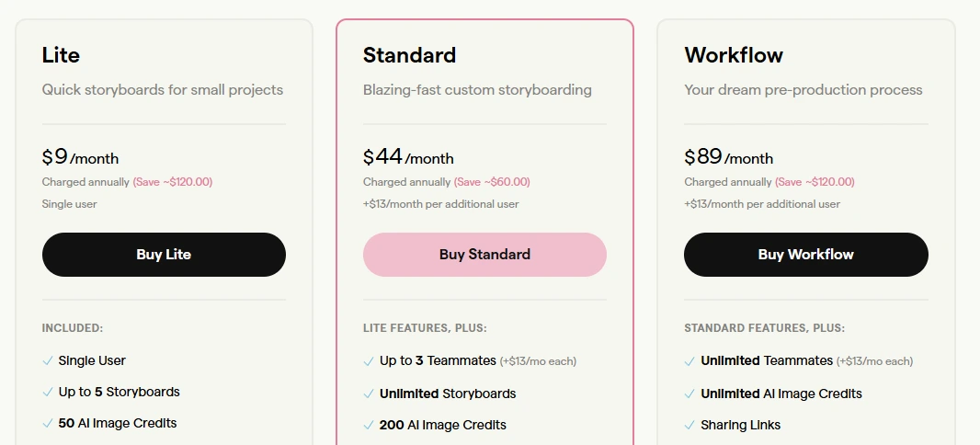Click the $44/month Standard price
Image resolution: width=980 pixels, height=445 pixels.
pyautogui.click(x=408, y=157)
